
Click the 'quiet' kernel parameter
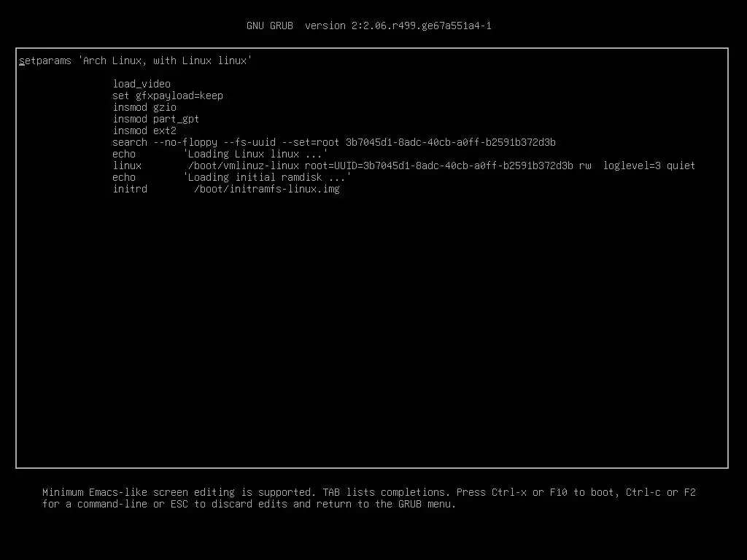681,166
